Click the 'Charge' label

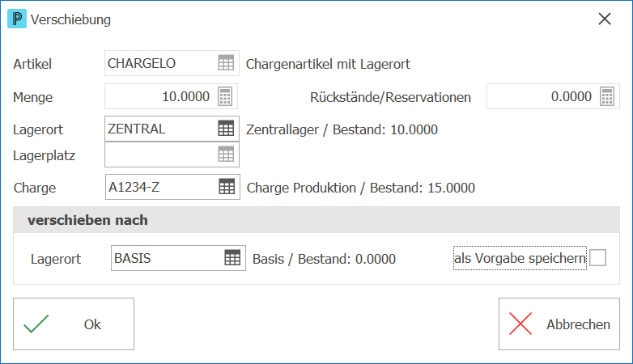pyautogui.click(x=35, y=188)
